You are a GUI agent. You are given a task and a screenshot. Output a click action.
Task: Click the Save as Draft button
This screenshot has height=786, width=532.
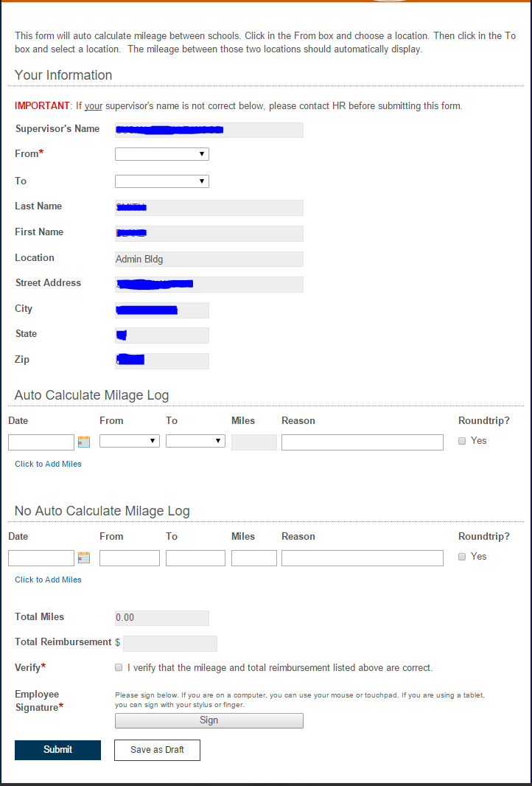coord(157,750)
